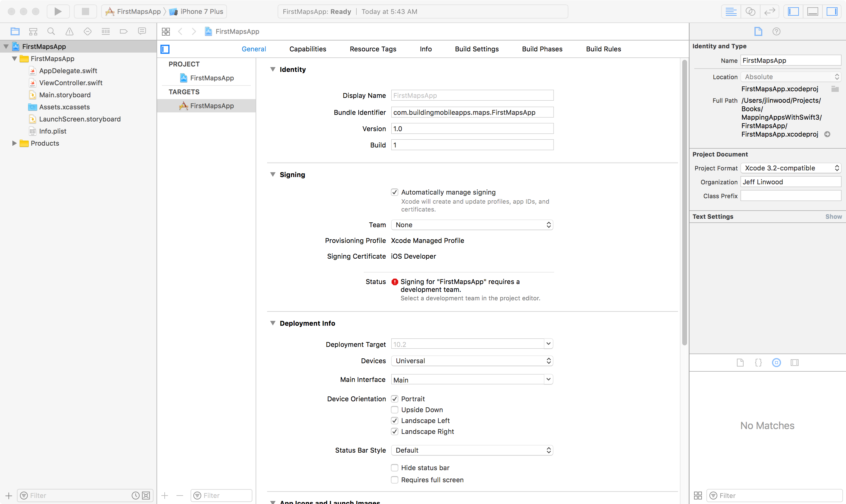This screenshot has height=504, width=846.
Task: Open the Quick Help inspector
Action: 777,31
